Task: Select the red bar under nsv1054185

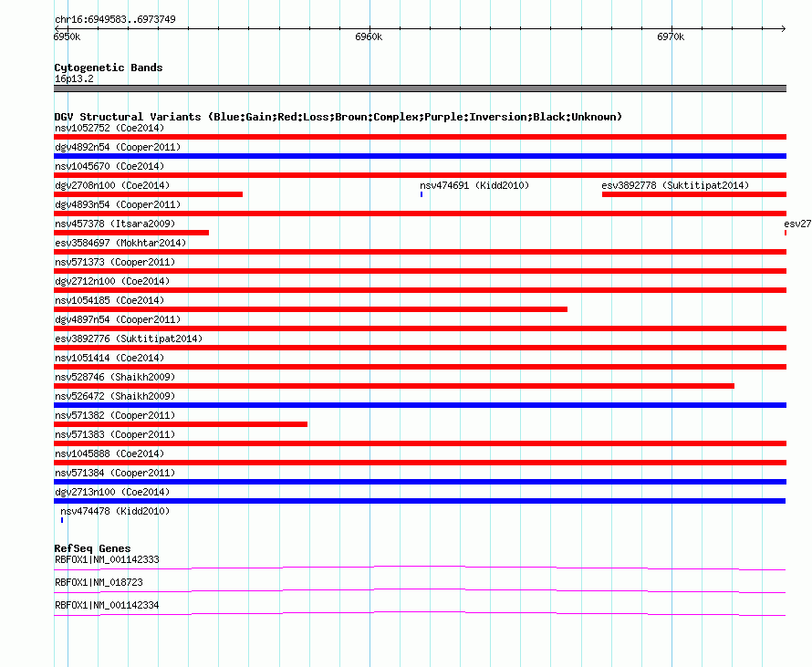Action: 311,309
